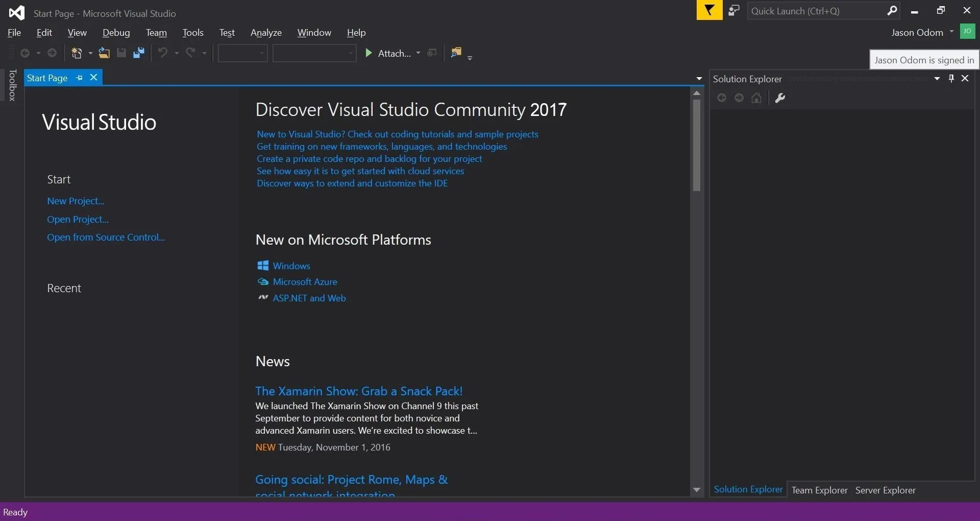Click Open from Source Control... link
Viewport: 980px width, 521px height.
click(x=106, y=238)
